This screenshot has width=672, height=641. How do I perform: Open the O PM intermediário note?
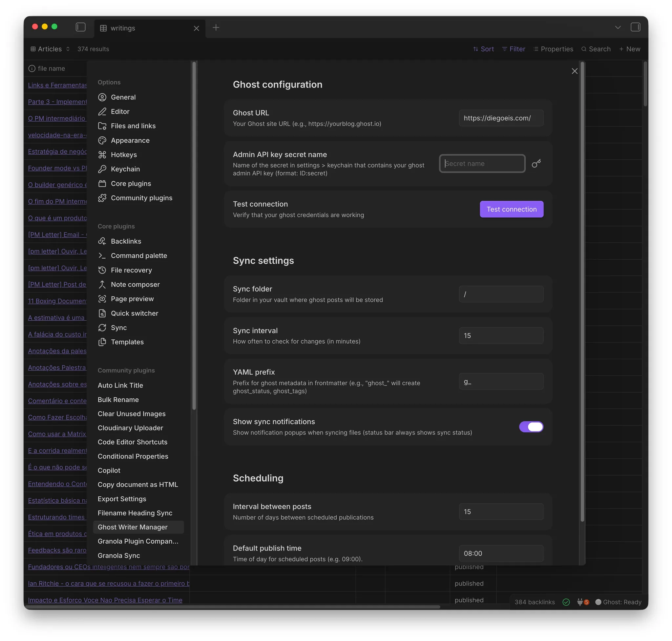click(57, 118)
